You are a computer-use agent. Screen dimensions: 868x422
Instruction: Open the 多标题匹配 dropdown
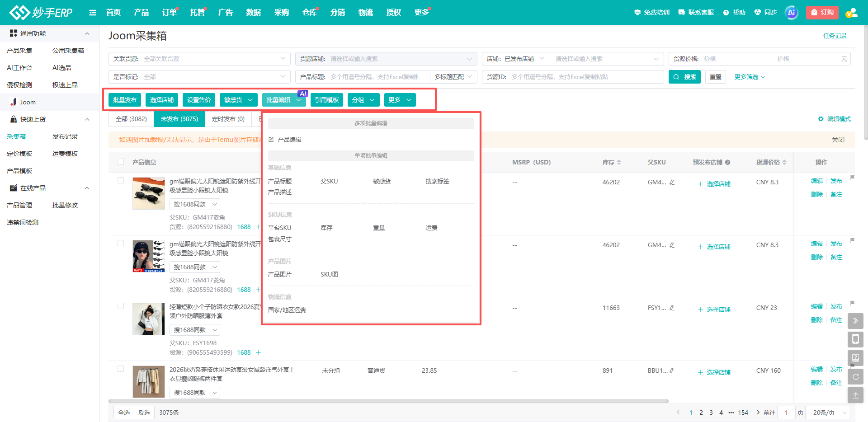pos(453,77)
